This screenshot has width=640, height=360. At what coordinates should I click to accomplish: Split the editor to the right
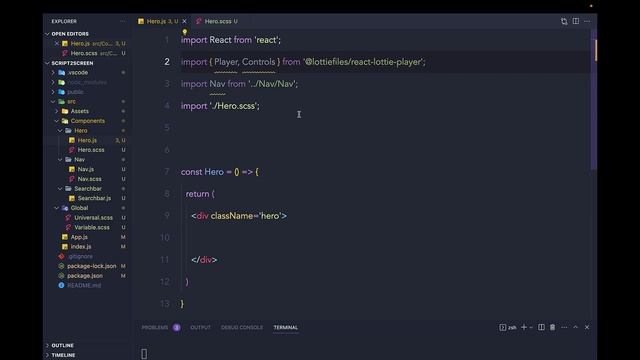(576, 21)
